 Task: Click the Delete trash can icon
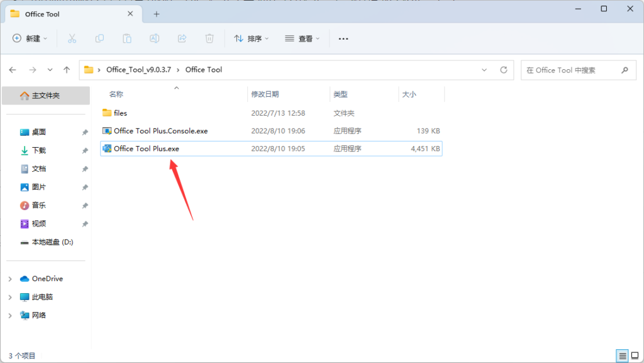[x=209, y=38]
